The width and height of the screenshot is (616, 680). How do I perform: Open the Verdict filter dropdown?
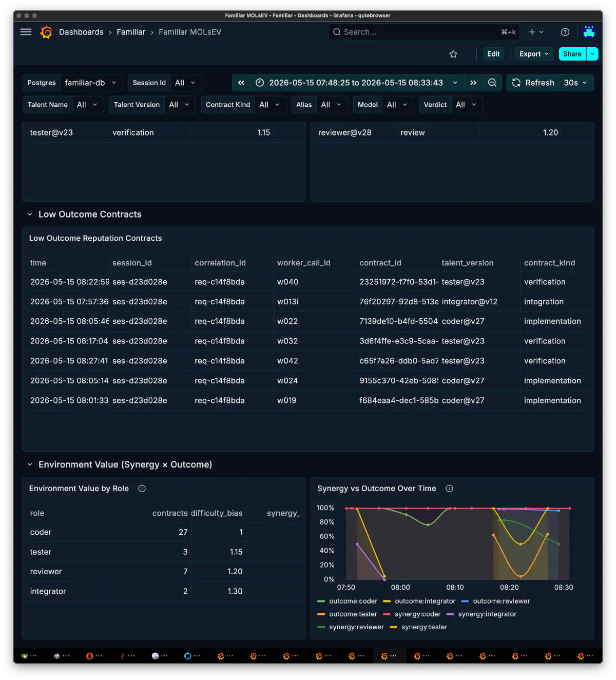[467, 105]
